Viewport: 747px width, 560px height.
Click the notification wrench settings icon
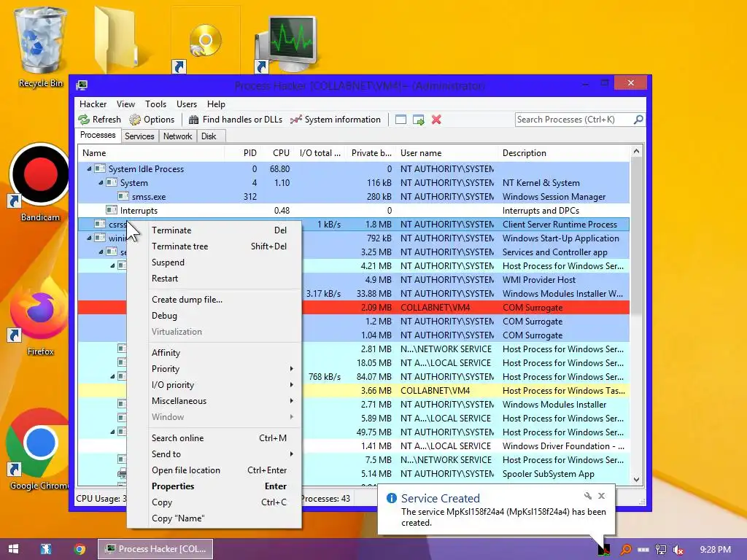tap(588, 496)
